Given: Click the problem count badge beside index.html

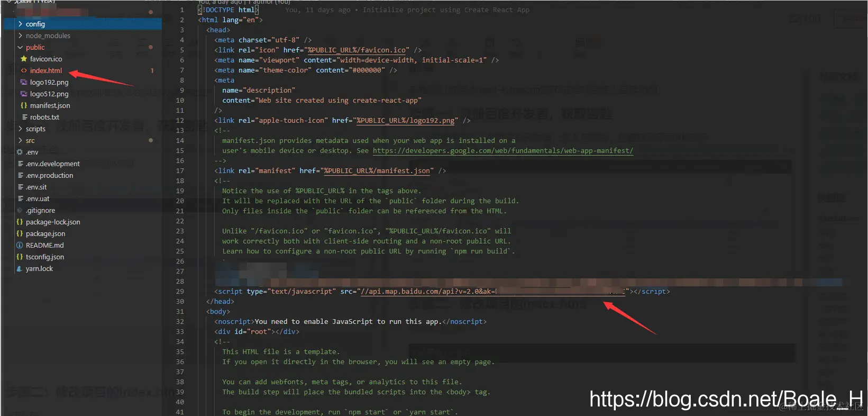Looking at the screenshot, I should pos(152,70).
